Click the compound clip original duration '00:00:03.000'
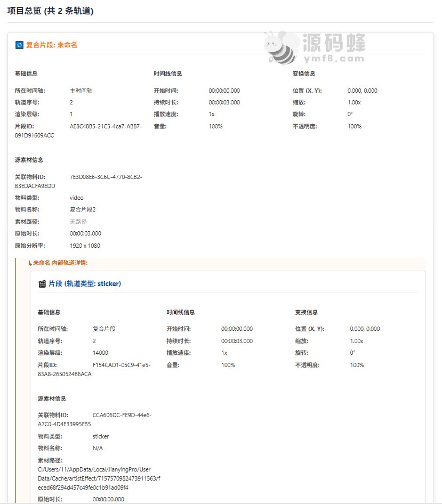Viewport: 442px width, 504px height. (85, 233)
